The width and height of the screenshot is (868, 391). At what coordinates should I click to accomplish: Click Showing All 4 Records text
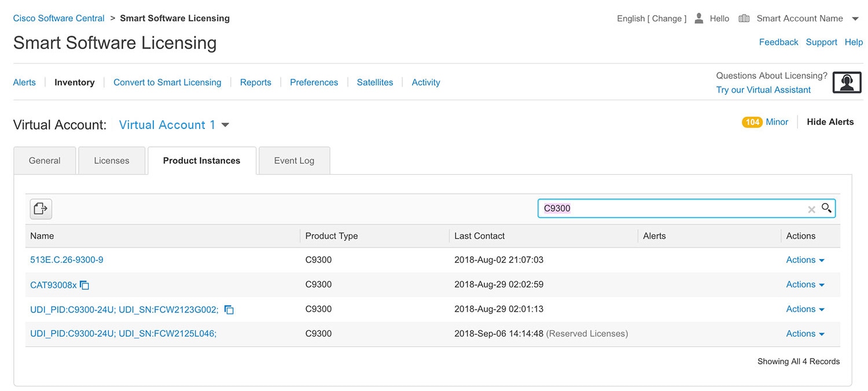pyautogui.click(x=799, y=362)
